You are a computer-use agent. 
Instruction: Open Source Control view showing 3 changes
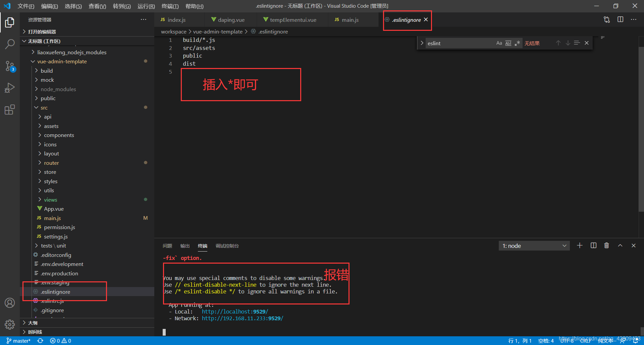(10, 66)
